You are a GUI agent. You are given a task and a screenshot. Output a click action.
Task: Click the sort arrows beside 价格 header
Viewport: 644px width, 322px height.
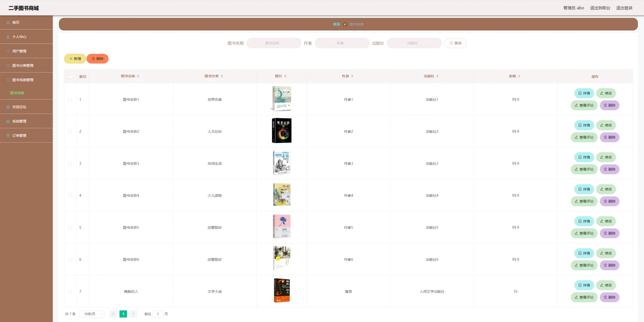click(519, 76)
